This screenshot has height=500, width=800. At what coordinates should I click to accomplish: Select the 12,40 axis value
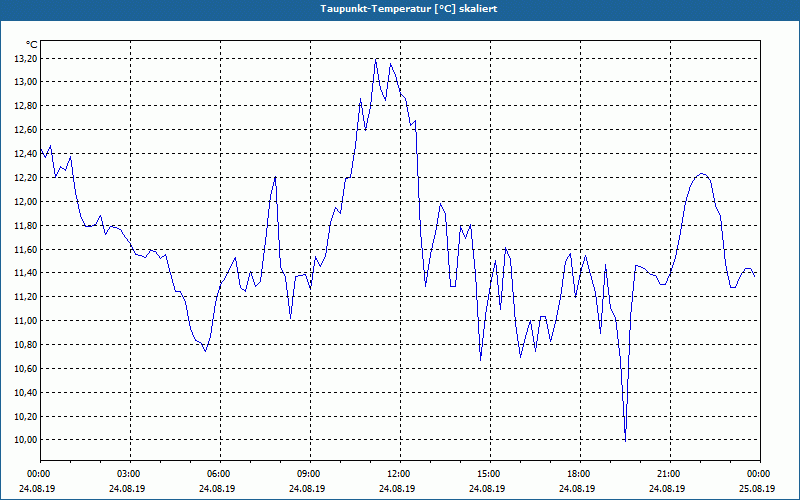coord(26,154)
